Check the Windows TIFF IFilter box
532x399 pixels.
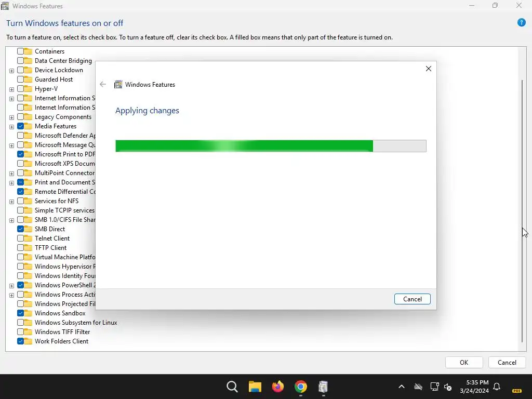coord(20,332)
